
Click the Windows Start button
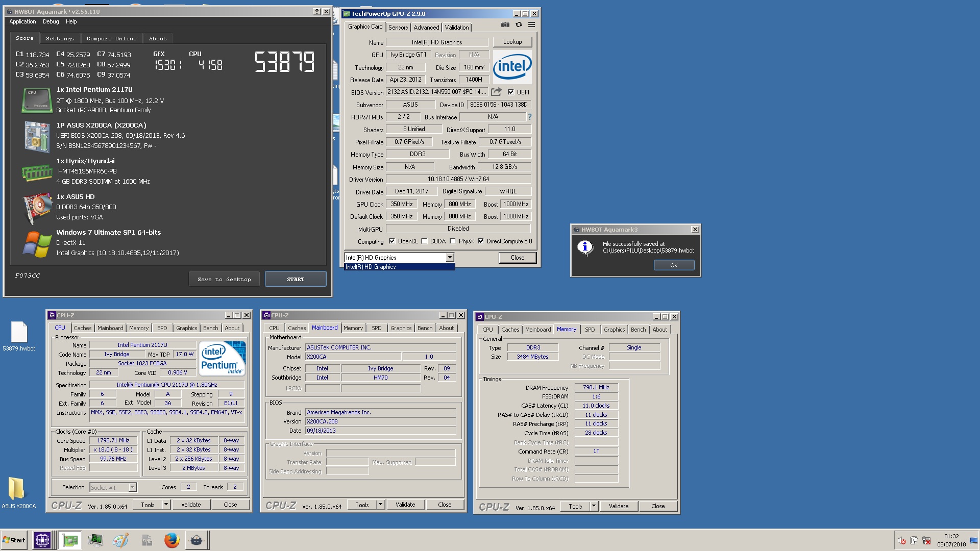tap(14, 540)
